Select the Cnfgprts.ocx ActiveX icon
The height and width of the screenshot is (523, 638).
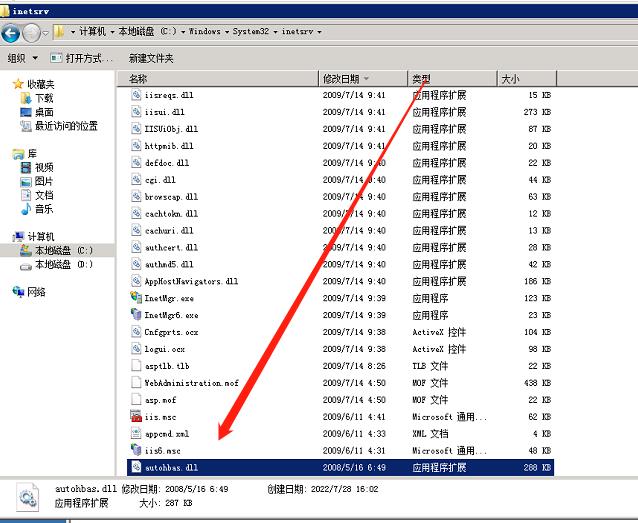pos(136,332)
